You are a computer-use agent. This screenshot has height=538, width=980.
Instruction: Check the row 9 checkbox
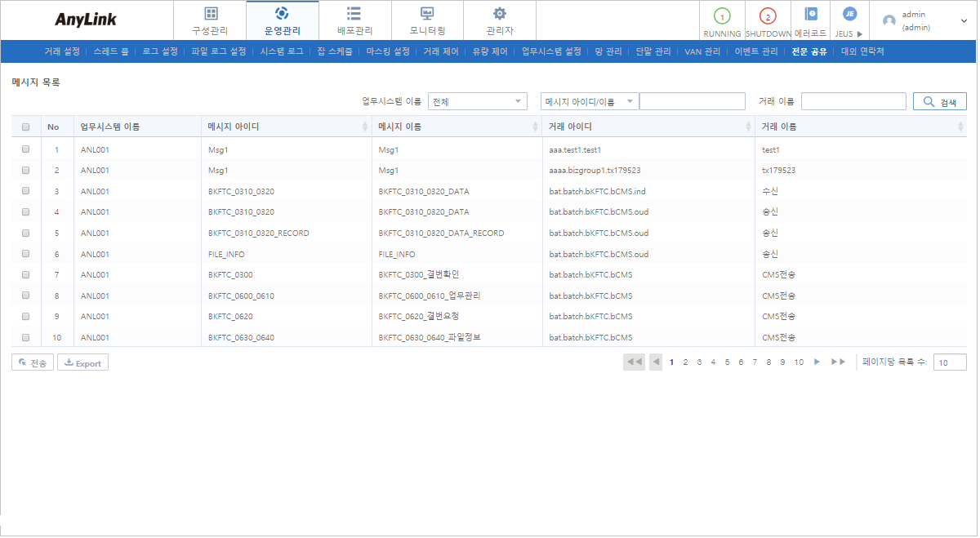click(26, 317)
